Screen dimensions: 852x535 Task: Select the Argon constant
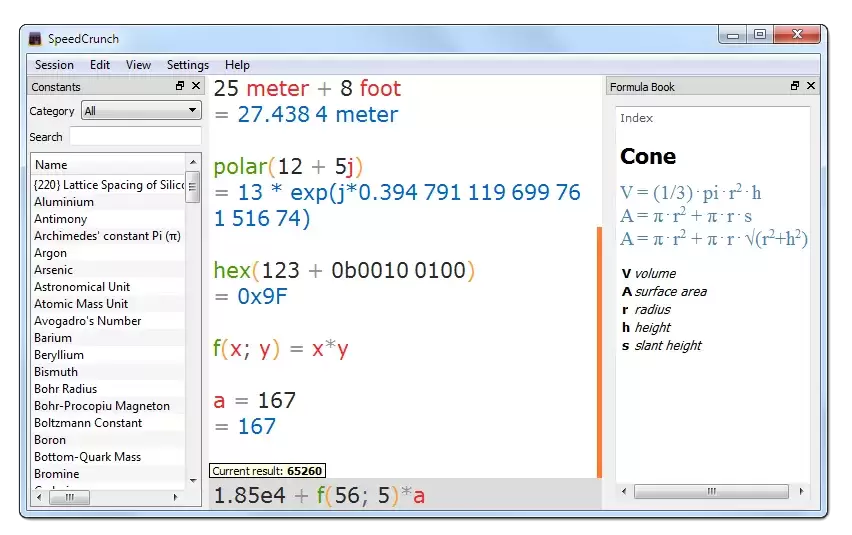coord(108,253)
